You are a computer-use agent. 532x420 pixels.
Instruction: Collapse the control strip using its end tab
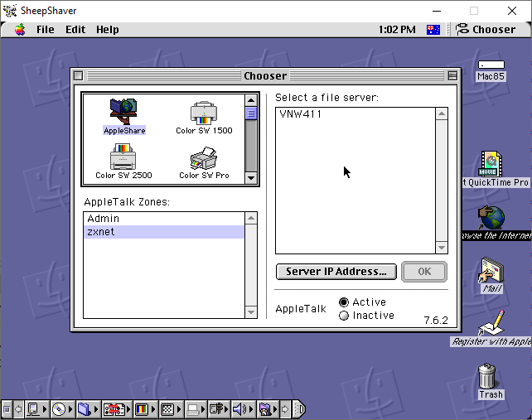tap(299, 409)
